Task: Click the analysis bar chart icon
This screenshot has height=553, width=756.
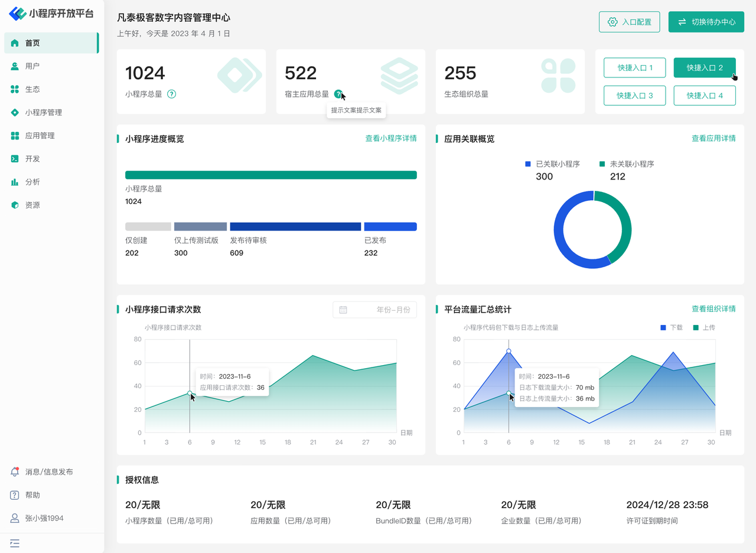Action: [x=15, y=182]
